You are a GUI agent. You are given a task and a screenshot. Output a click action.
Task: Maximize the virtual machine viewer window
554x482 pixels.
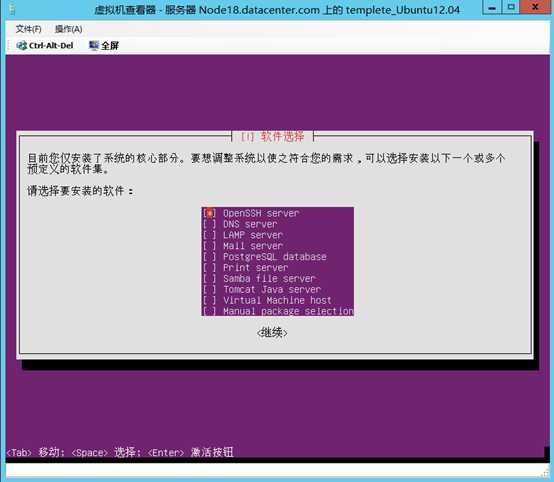coord(511,7)
